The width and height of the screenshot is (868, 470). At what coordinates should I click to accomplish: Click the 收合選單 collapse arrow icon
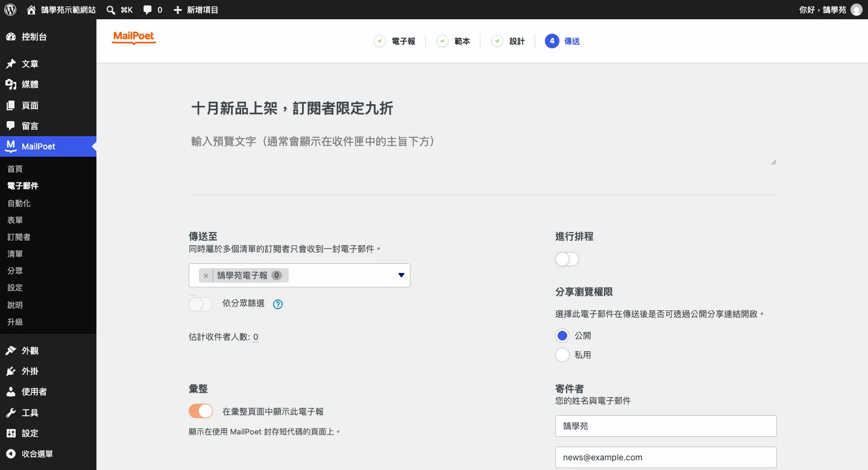click(x=11, y=454)
